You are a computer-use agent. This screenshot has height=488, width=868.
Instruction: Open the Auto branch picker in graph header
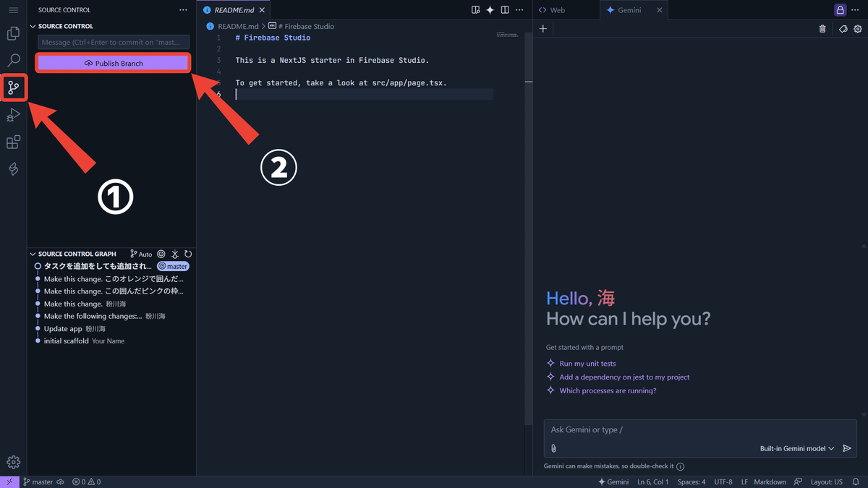141,254
